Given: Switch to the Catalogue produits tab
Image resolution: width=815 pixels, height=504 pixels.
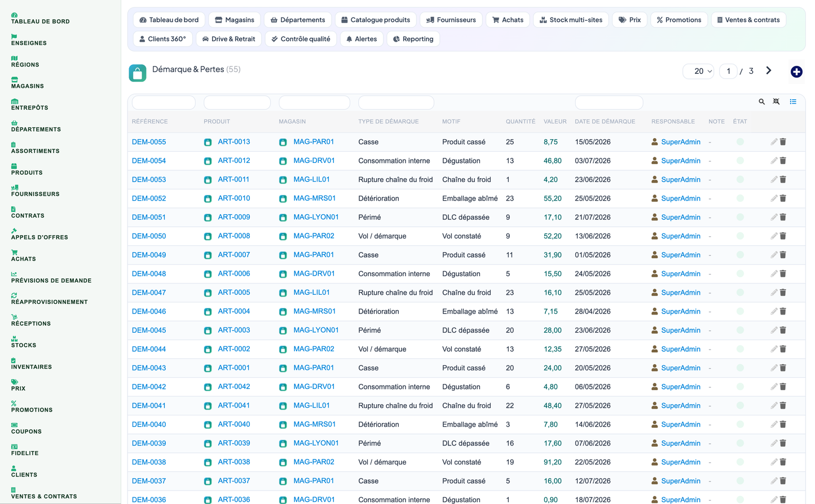Looking at the screenshot, I should coord(376,20).
